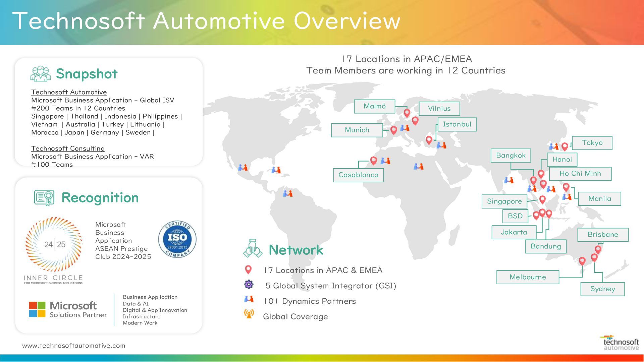Select the purple gear GSI legend icon
This screenshot has width=644, height=362.
click(x=249, y=285)
